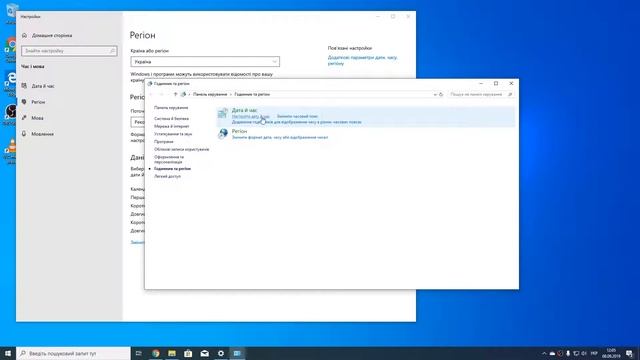The image size is (640, 360).
Task: Select the bolded current category in the sidebar
Action: point(172,169)
